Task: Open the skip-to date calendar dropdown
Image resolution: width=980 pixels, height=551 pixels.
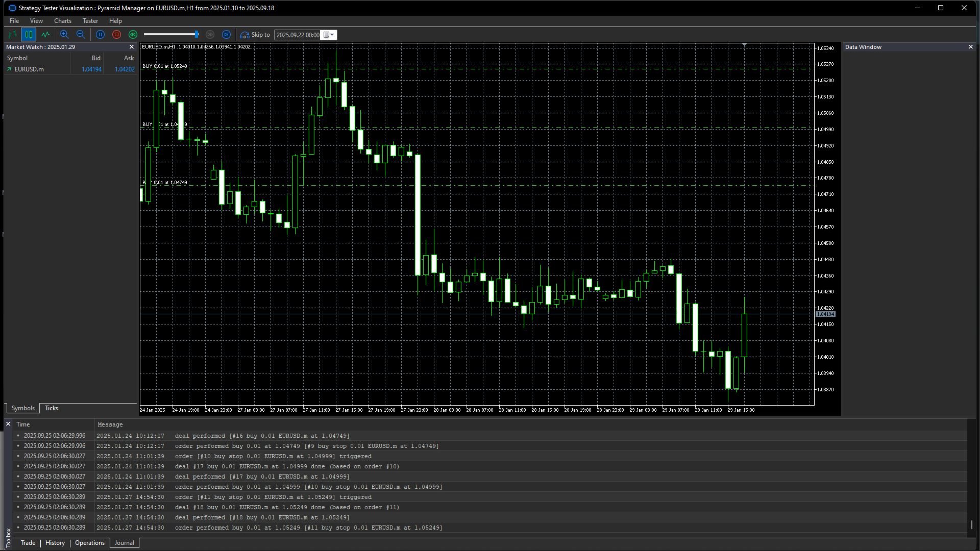Action: tap(329, 35)
